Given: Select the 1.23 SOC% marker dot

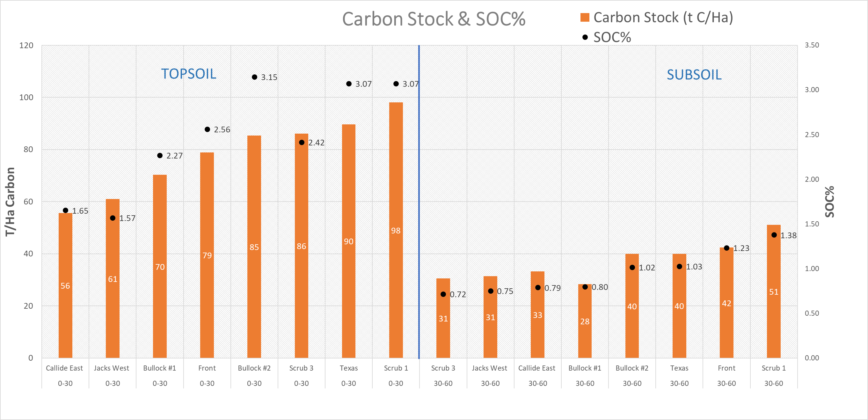Looking at the screenshot, I should point(726,248).
